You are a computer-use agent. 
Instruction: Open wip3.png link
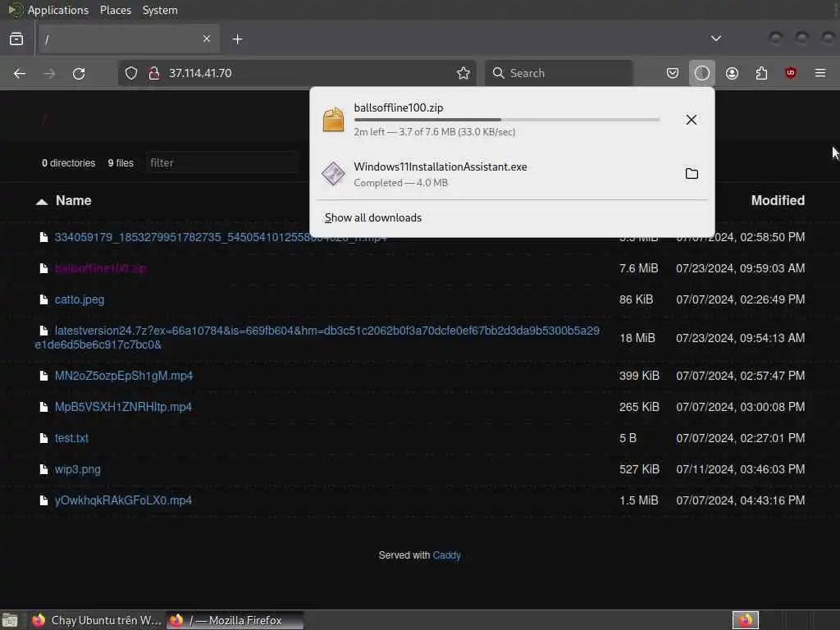click(78, 469)
